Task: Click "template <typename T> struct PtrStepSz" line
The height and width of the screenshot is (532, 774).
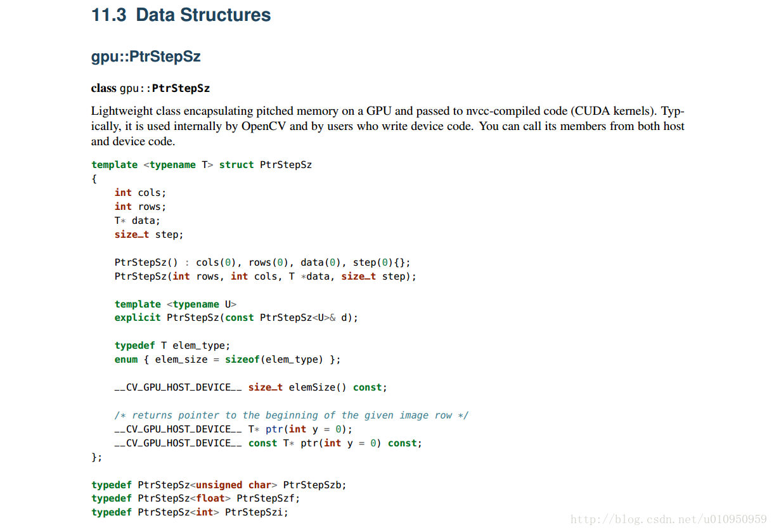Action: tap(202, 165)
